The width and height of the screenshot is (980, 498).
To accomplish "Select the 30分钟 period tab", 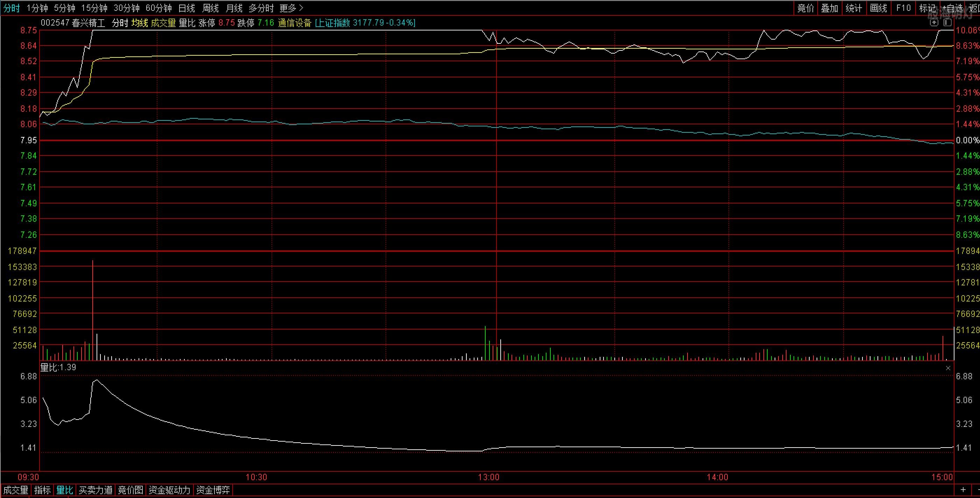I will click(x=127, y=8).
